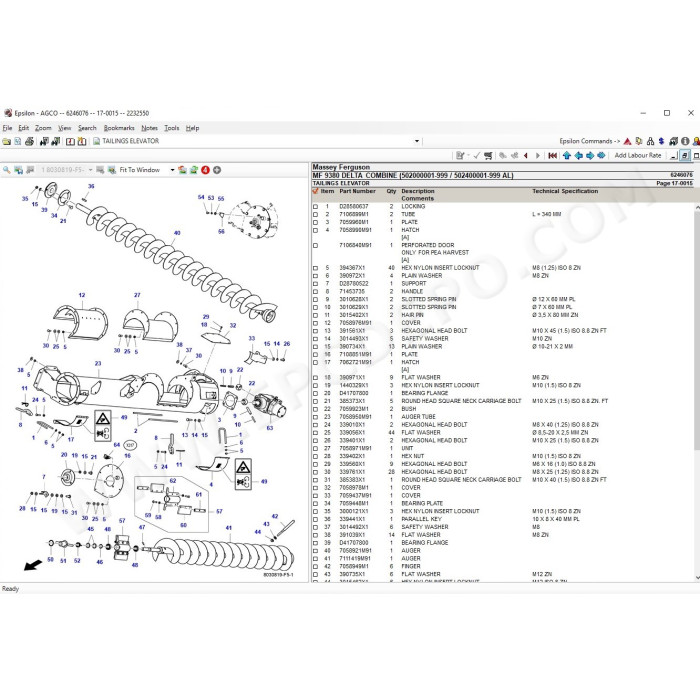Screen dimensions: 700x700
Task: Open the Bookmarks menu
Action: 119,128
